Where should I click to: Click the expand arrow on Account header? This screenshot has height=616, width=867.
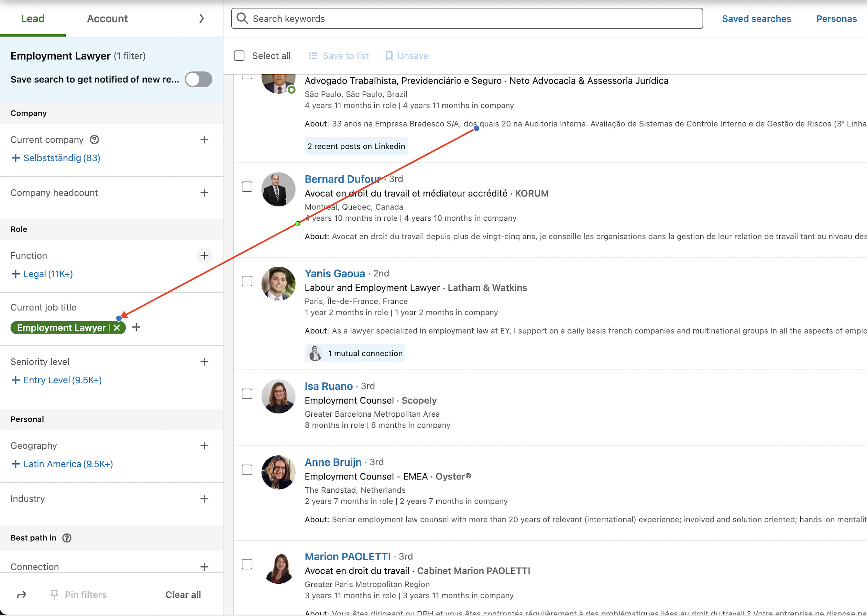[x=201, y=18]
